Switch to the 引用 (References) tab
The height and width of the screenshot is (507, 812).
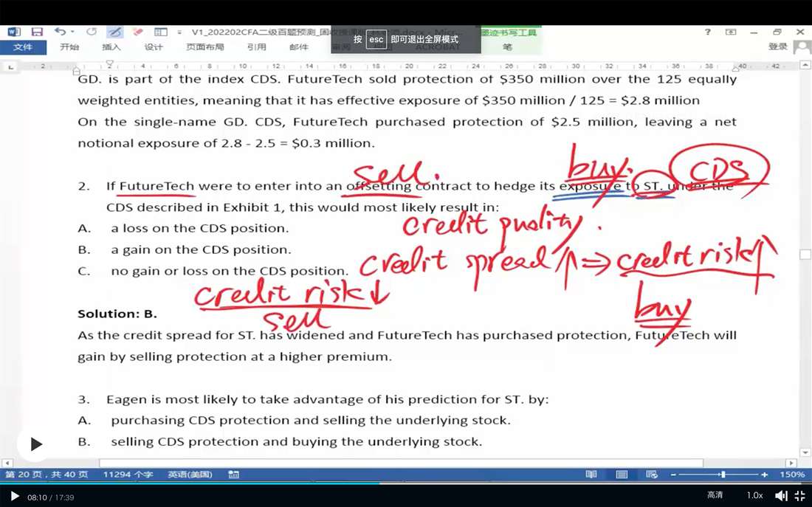(256, 47)
